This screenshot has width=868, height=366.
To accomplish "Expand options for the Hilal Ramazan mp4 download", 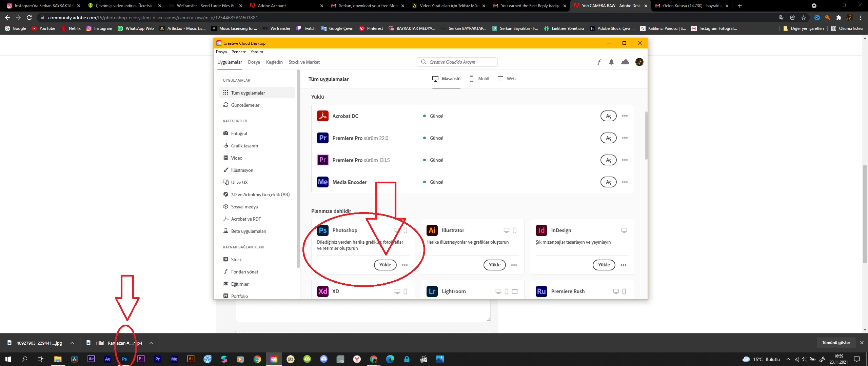I will (x=151, y=343).
